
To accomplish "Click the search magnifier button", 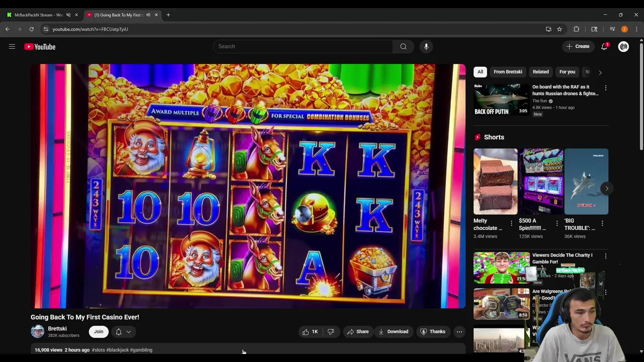I will tap(403, 47).
